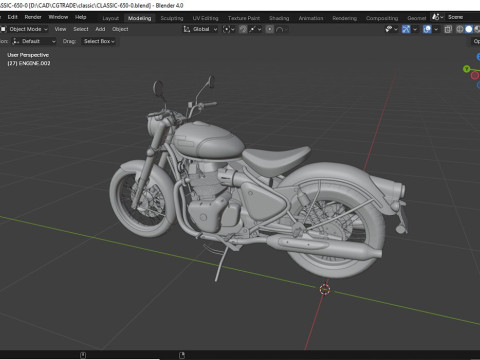
Task: Toggle the show gizmo button
Action: pyautogui.click(x=406, y=29)
